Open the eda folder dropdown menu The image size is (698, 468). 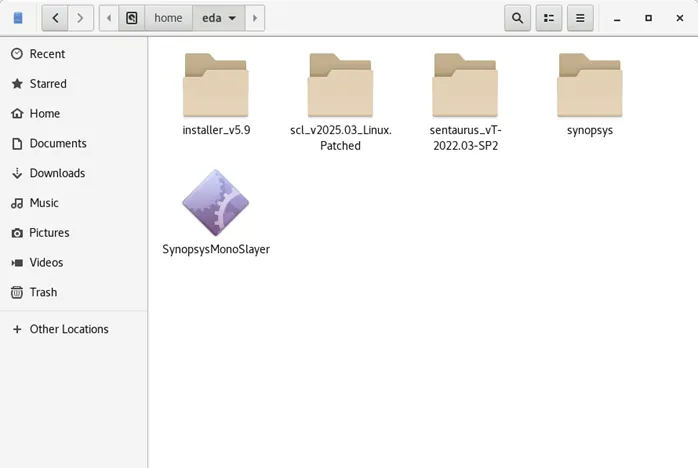click(x=219, y=18)
